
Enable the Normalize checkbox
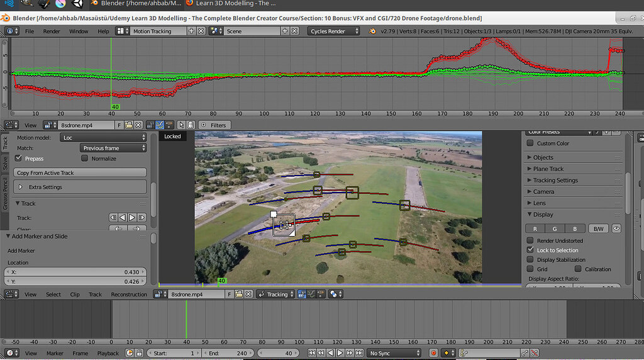tap(85, 159)
